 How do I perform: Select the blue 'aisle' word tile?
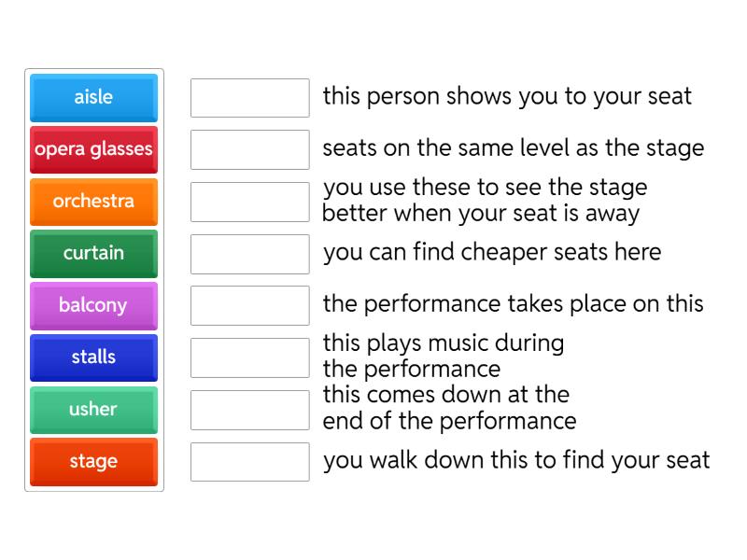(93, 97)
